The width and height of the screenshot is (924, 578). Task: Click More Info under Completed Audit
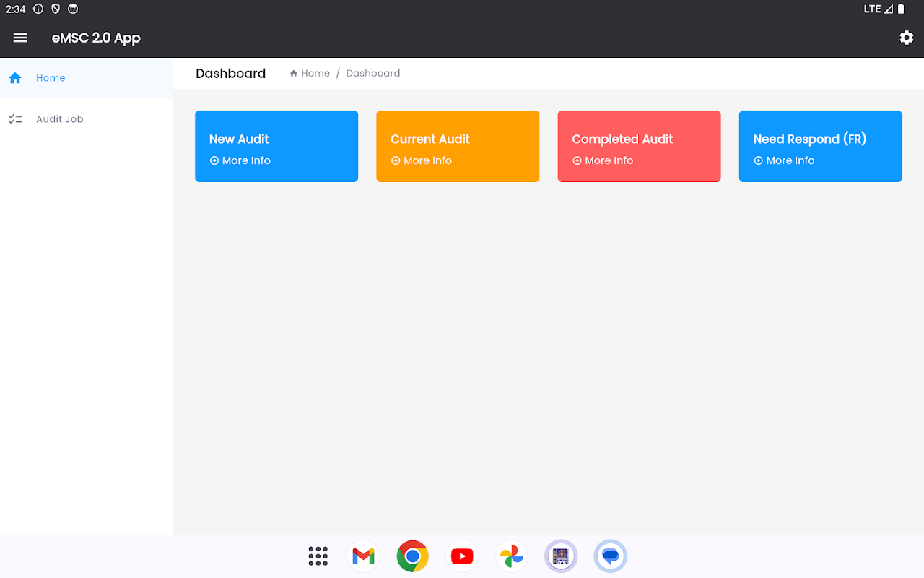602,160
